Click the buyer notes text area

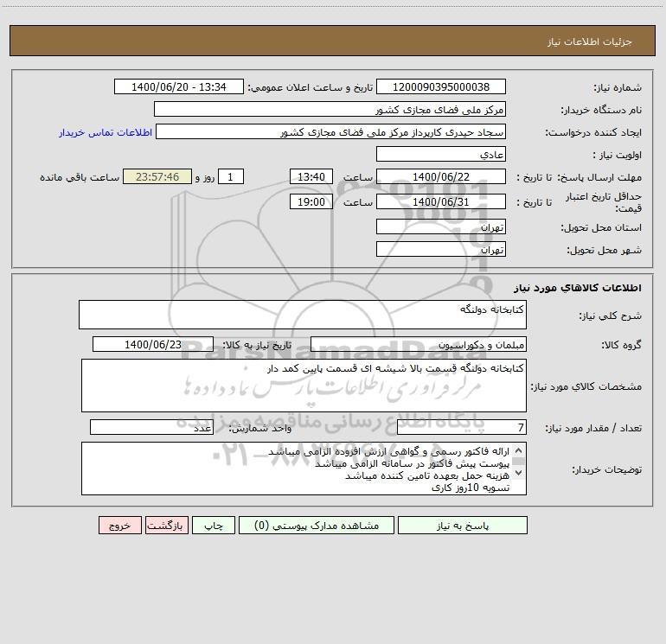pyautogui.click(x=304, y=469)
